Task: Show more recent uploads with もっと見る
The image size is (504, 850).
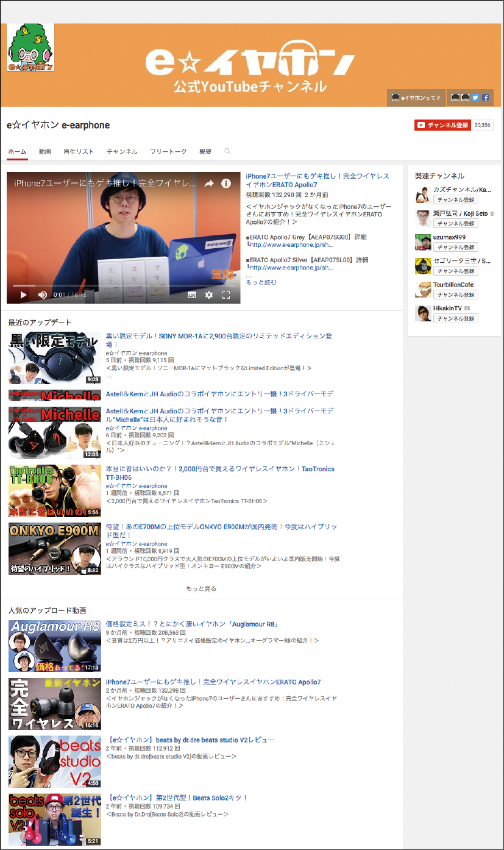Action: coord(201,588)
